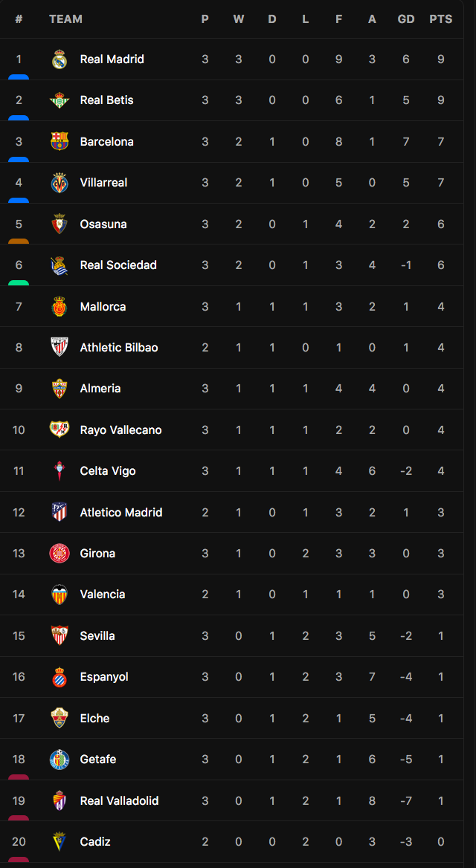Image resolution: width=476 pixels, height=868 pixels.
Task: Click the Villarreal club crest
Action: coord(59,182)
